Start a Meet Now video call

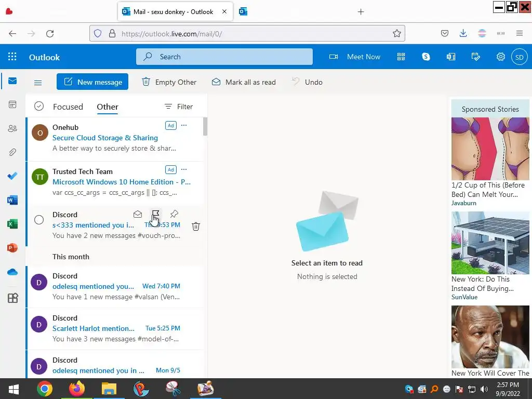pos(355,57)
